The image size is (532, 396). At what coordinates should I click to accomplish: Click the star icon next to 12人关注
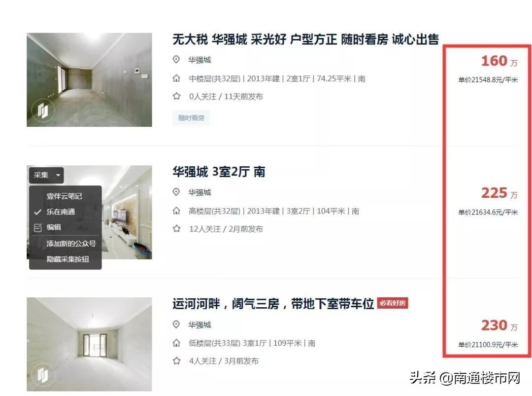pos(176,228)
